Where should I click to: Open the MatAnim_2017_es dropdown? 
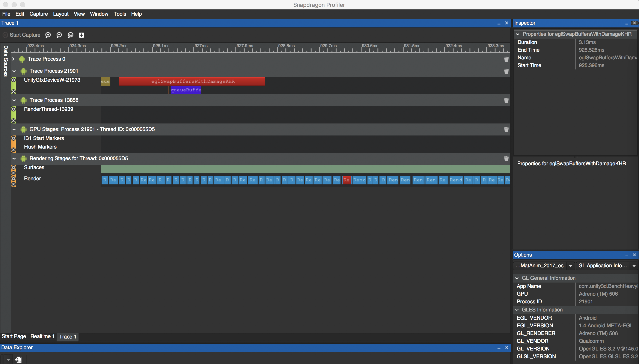pos(570,266)
